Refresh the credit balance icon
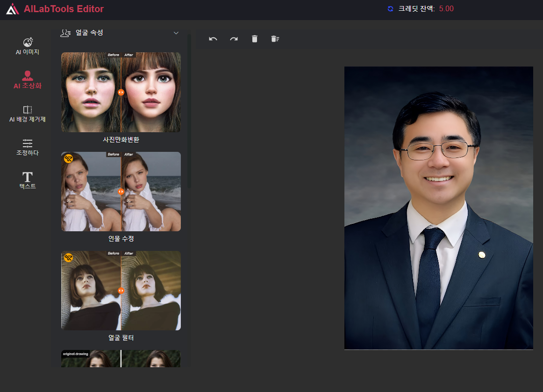Viewport: 543px width, 392px height. tap(390, 9)
